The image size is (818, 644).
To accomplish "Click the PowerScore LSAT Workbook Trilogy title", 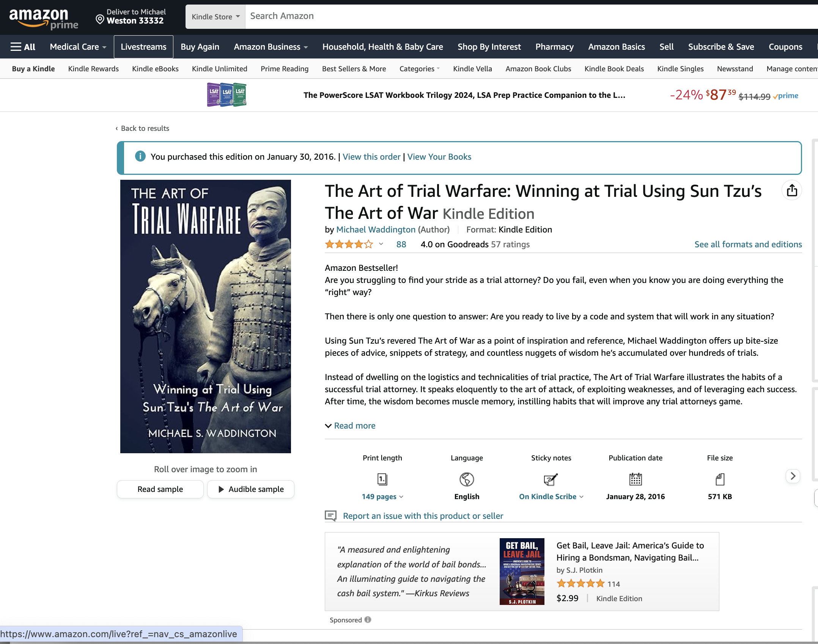I will coord(464,95).
